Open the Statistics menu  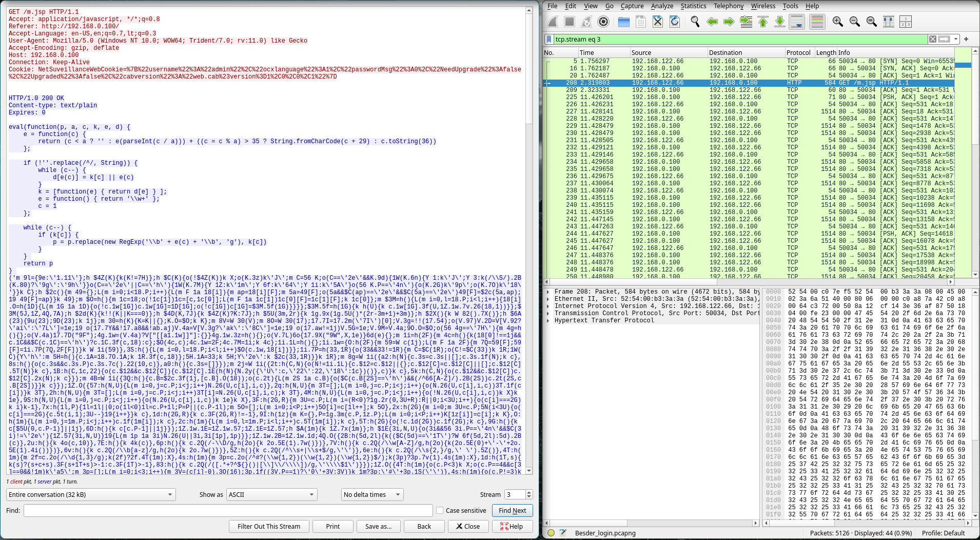[x=693, y=6]
